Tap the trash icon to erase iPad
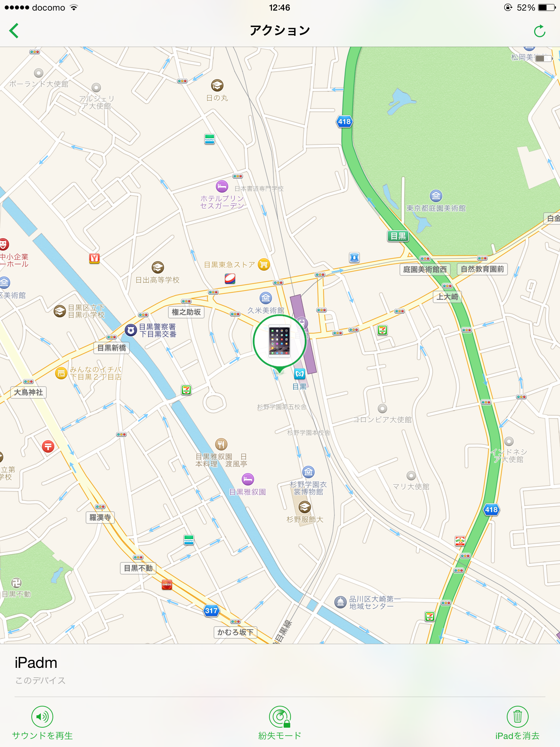Image resolution: width=560 pixels, height=747 pixels. coord(518,717)
